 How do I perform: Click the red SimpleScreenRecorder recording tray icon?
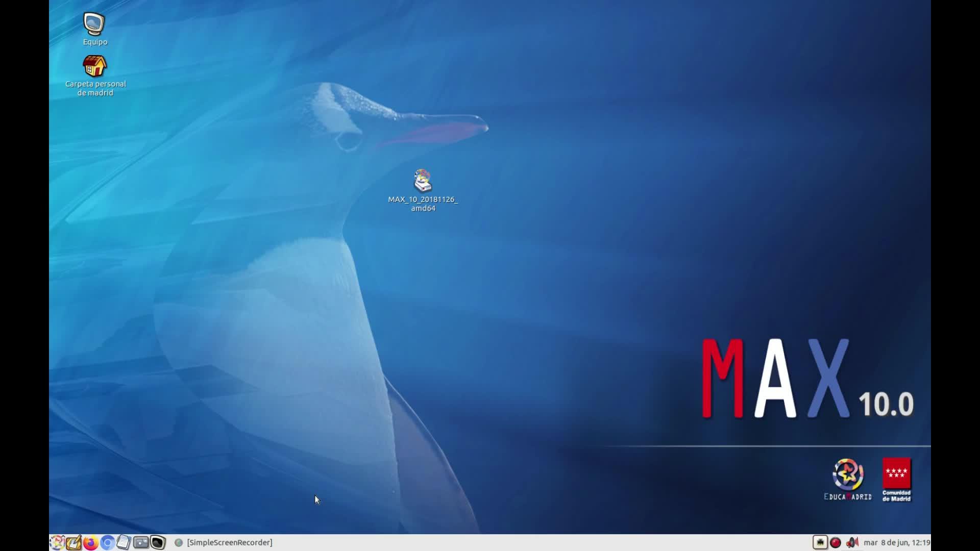click(836, 542)
